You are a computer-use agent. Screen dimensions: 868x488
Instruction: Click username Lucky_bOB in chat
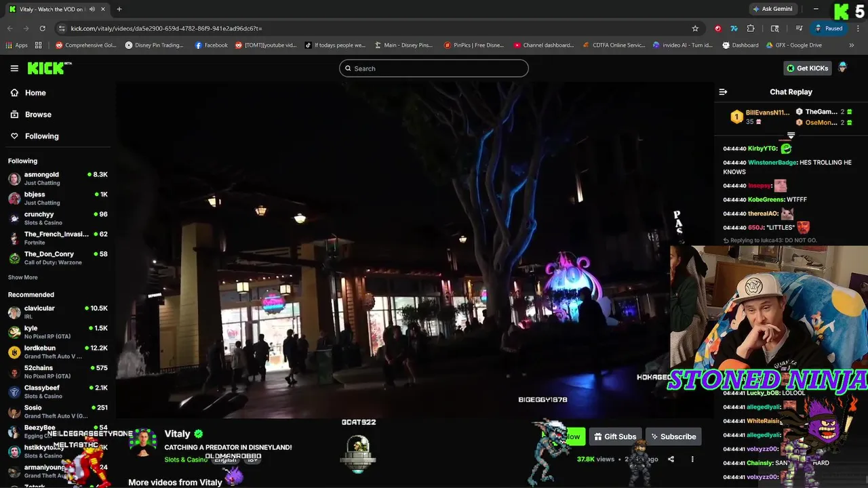764,393
